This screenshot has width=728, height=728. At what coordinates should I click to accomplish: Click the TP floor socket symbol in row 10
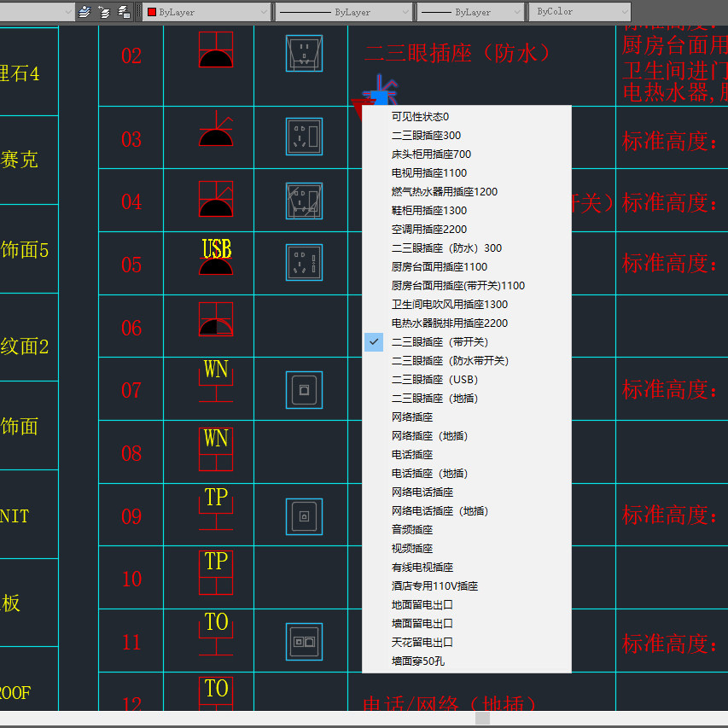[x=216, y=573]
